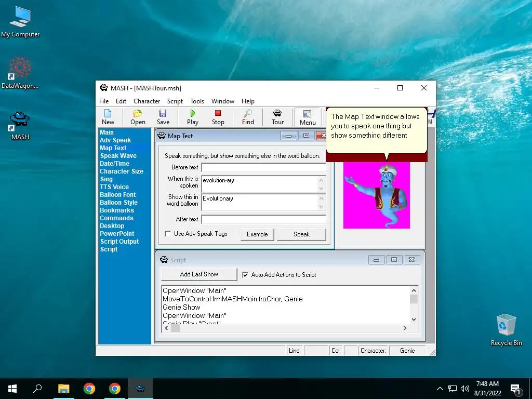Select Speak Wave in the sidebar

click(x=118, y=156)
